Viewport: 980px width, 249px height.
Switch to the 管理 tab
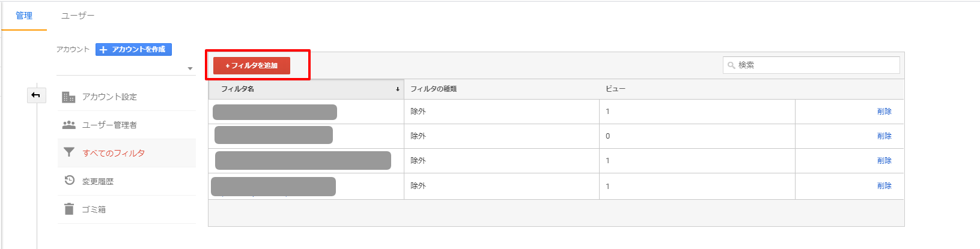[24, 16]
